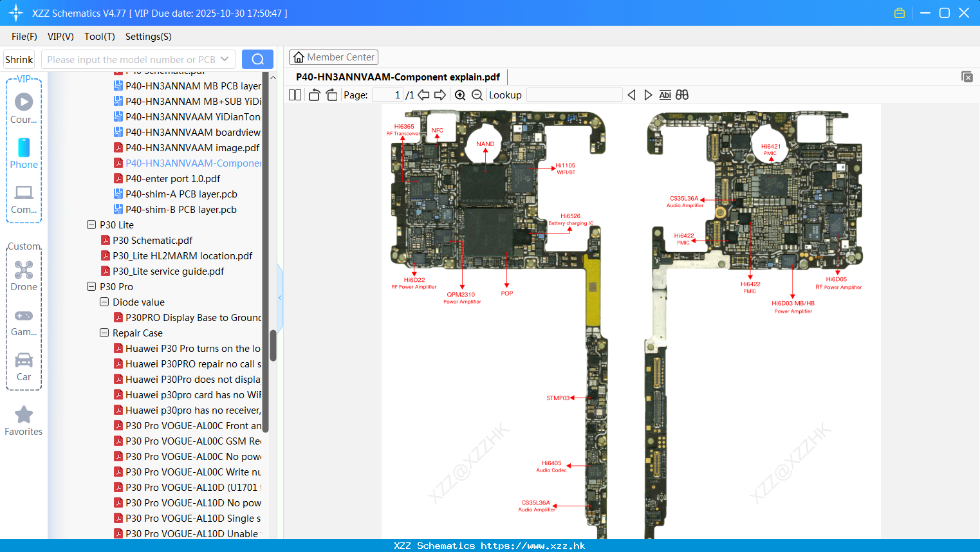Open P40-HN3ANNVAAM boardview file
980x552 pixels.
pos(187,132)
